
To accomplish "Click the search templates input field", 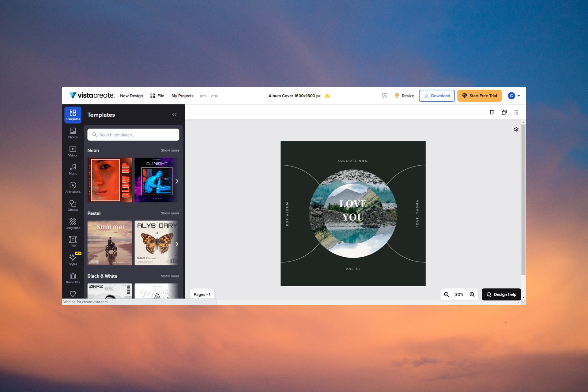I will tap(133, 135).
